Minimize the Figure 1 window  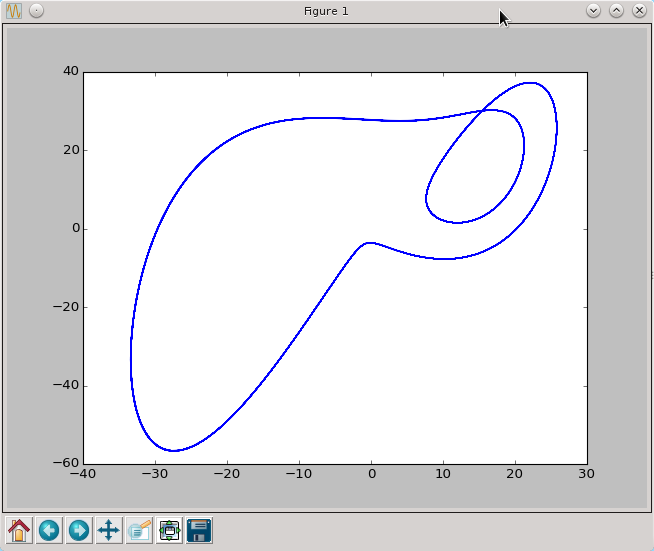click(x=593, y=11)
